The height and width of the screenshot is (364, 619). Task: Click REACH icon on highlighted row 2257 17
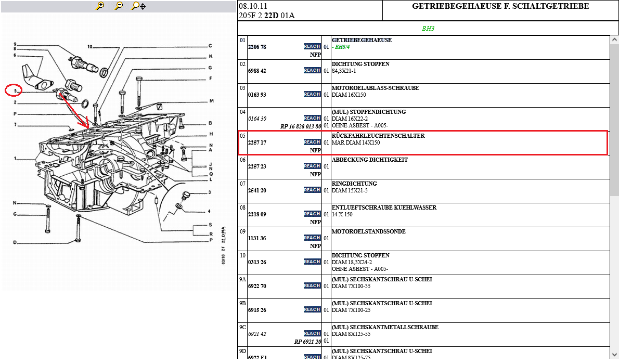pos(312,142)
